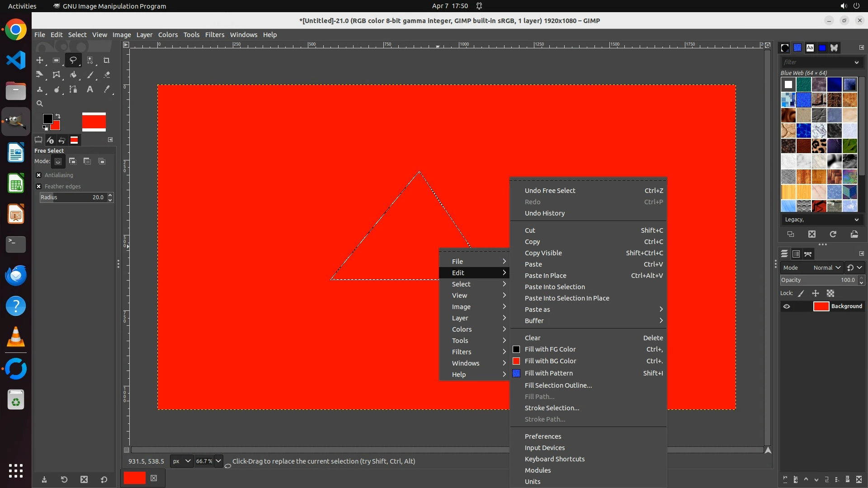Select the Bucket Fill tool
Screen dimensions: 868x488
[73, 75]
